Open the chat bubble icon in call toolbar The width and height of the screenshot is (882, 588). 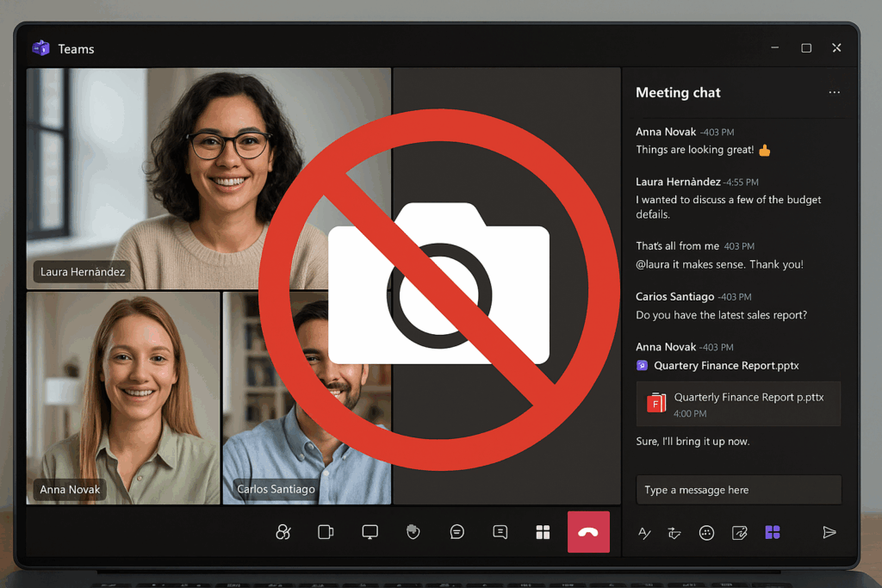point(457,532)
